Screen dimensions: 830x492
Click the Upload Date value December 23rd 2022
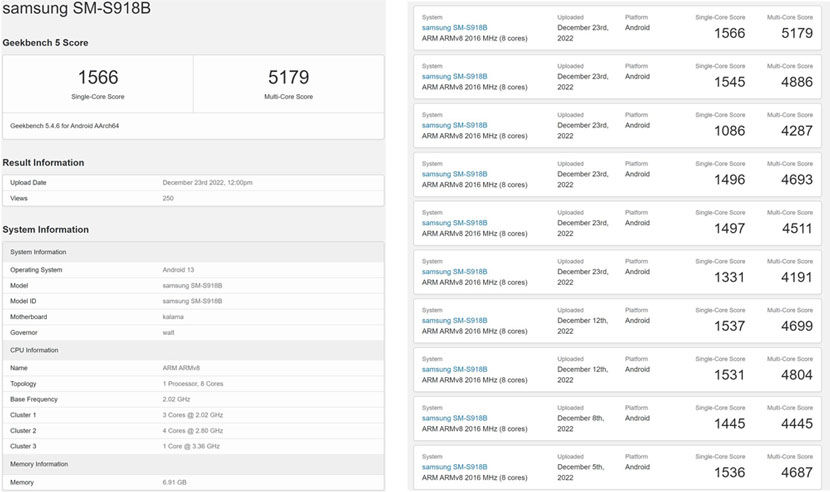point(208,183)
